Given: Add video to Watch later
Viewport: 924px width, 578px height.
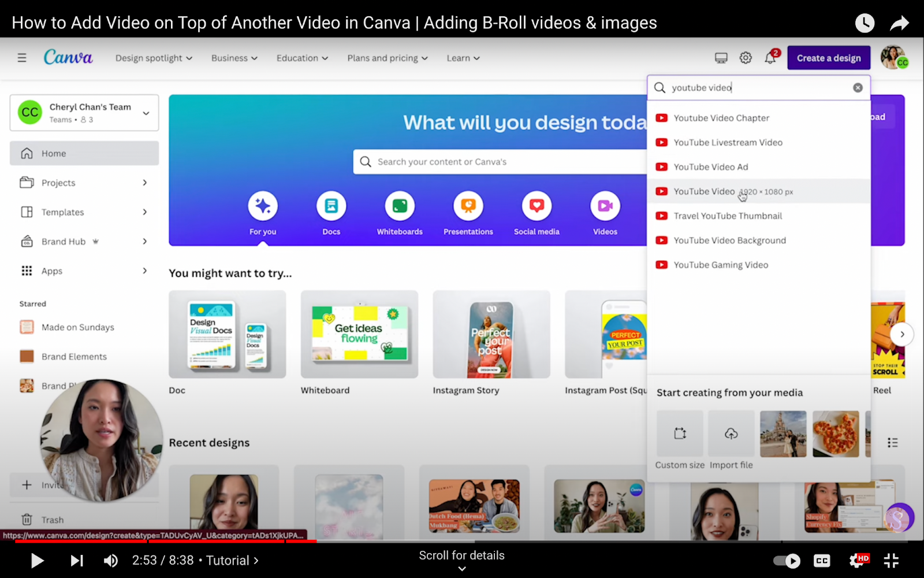Looking at the screenshot, I should coord(865,23).
